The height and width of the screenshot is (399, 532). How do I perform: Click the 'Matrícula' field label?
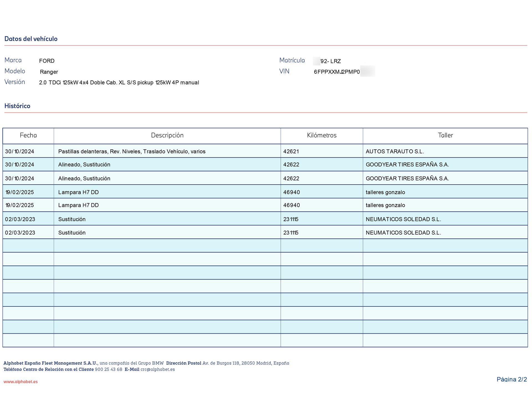point(292,60)
